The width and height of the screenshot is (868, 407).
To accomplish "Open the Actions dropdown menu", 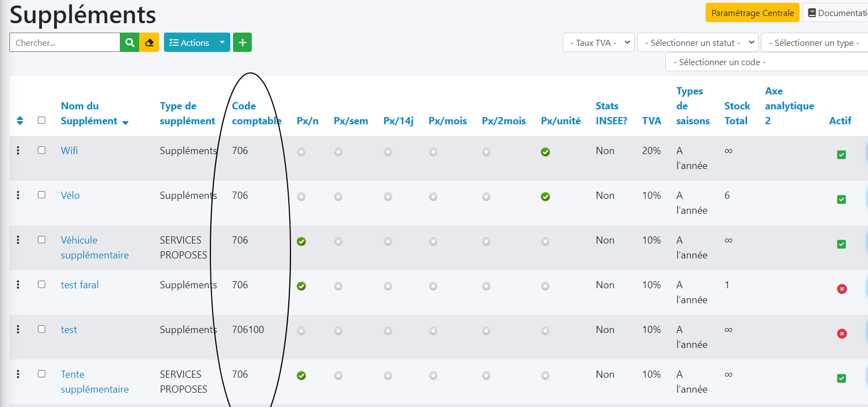I will tap(197, 43).
